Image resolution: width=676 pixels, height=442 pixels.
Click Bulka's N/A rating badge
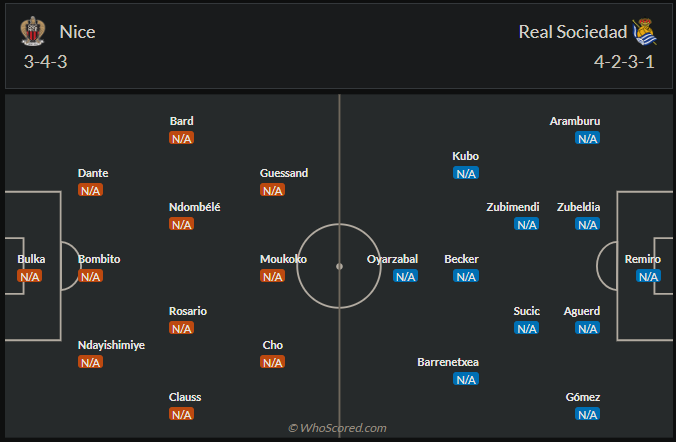[x=30, y=277]
